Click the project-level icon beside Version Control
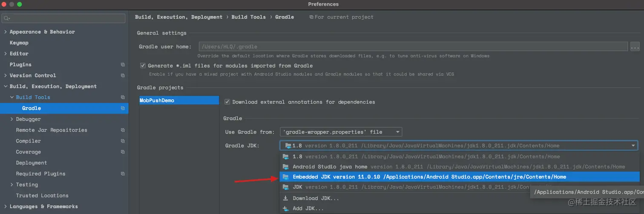 coord(123,76)
